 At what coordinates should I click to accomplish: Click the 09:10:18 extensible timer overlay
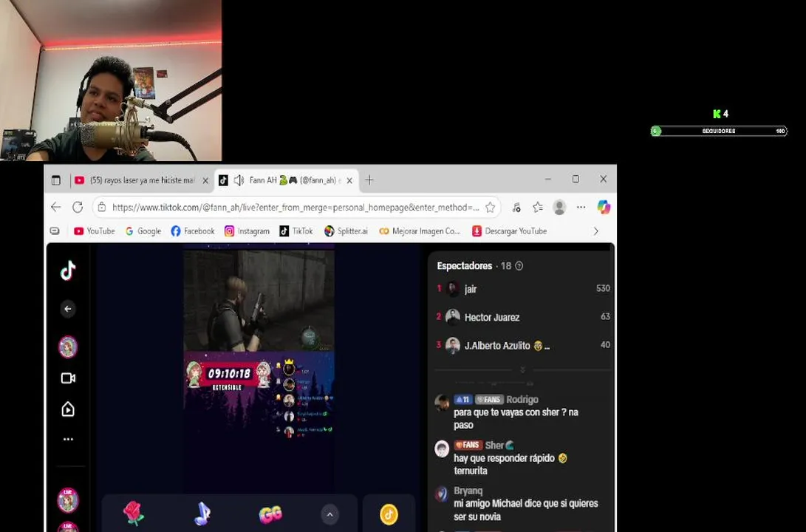tap(228, 375)
